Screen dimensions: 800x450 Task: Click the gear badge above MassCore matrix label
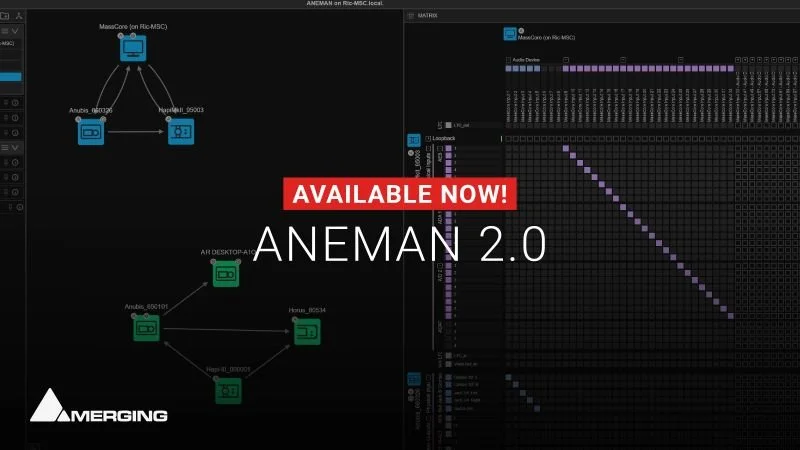coord(521,31)
